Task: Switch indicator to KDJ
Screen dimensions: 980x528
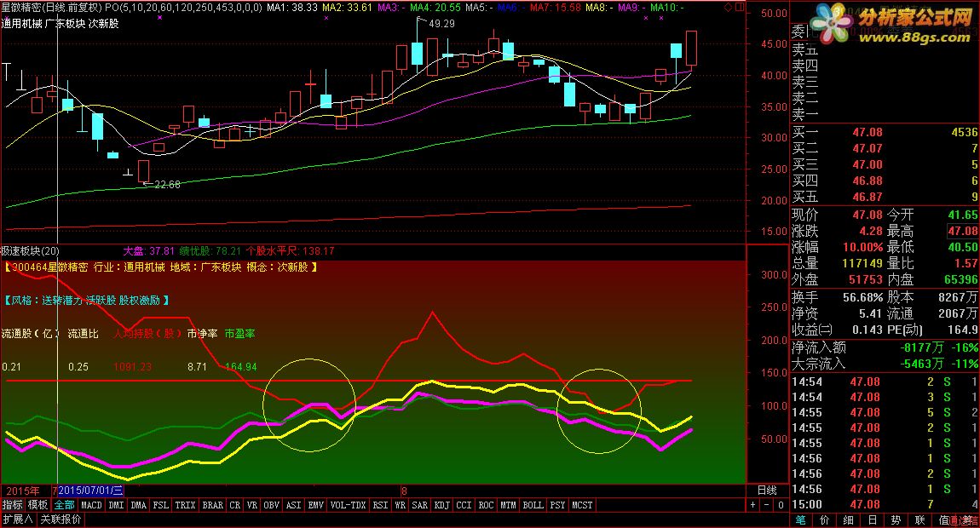Action: coord(442,505)
